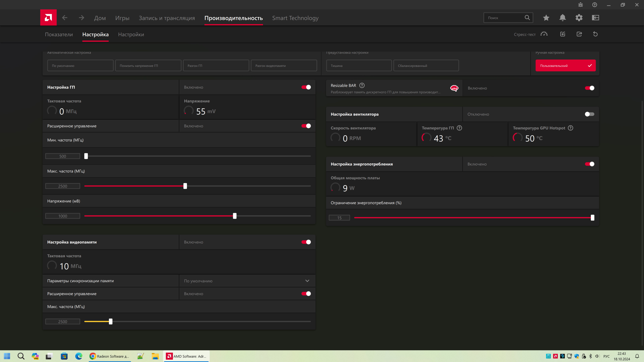Screen dimensions: 644x362
Task: Enable the fan tuning toggle
Action: [589, 114]
